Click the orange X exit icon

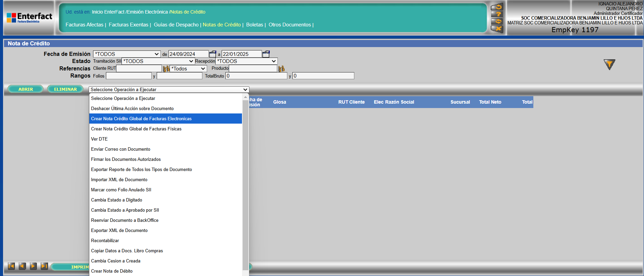pos(497,29)
